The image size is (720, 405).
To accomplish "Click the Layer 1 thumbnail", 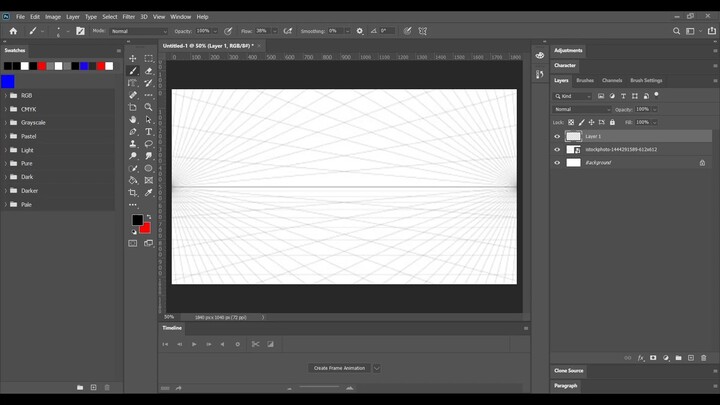I will (x=573, y=136).
